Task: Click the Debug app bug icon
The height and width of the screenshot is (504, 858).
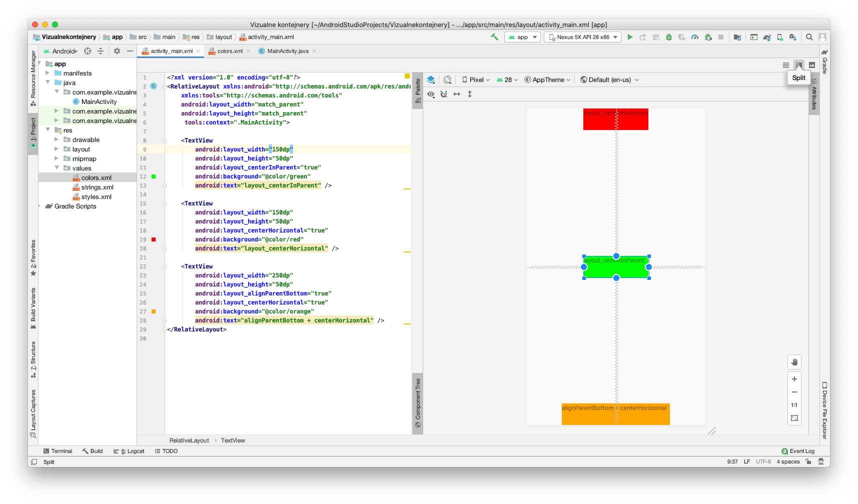Action: coord(669,37)
